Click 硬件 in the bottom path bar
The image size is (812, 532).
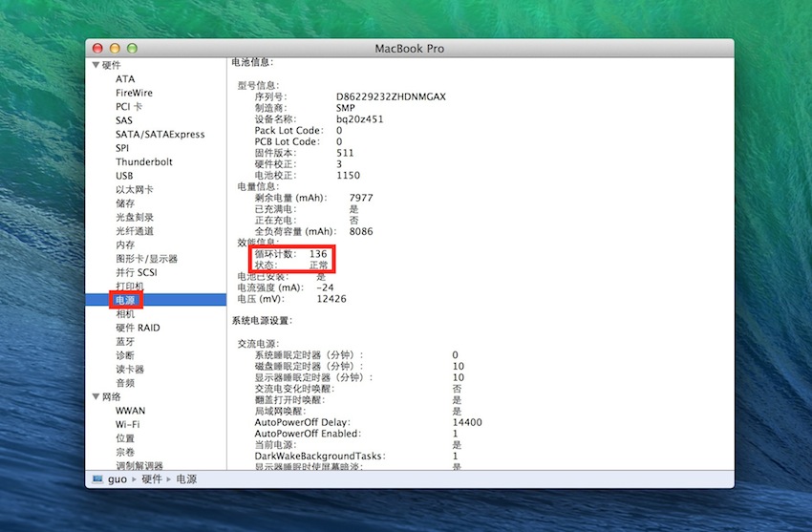(x=152, y=479)
